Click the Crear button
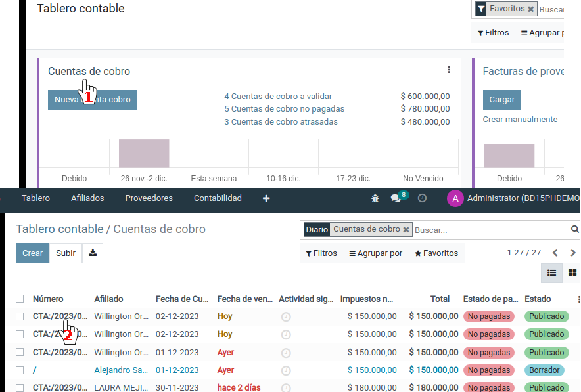This screenshot has height=392, width=581. tap(32, 253)
